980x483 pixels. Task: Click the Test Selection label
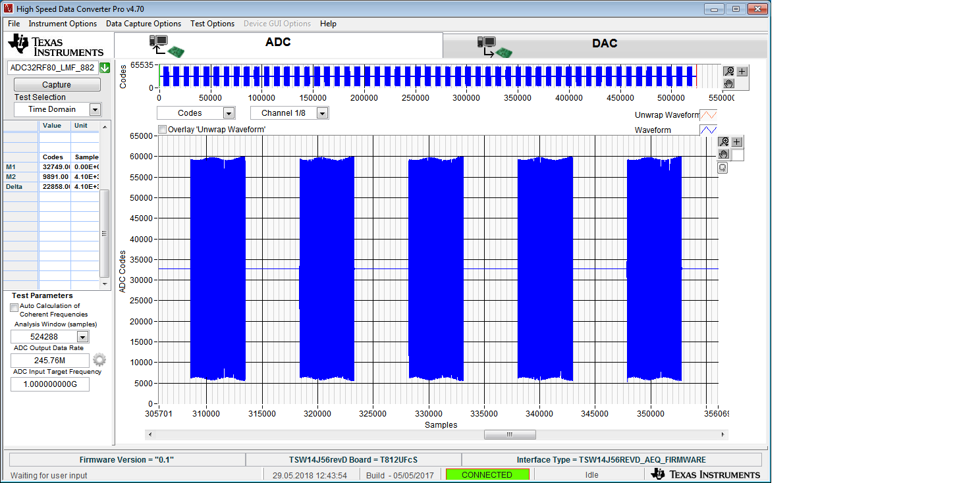[40, 97]
